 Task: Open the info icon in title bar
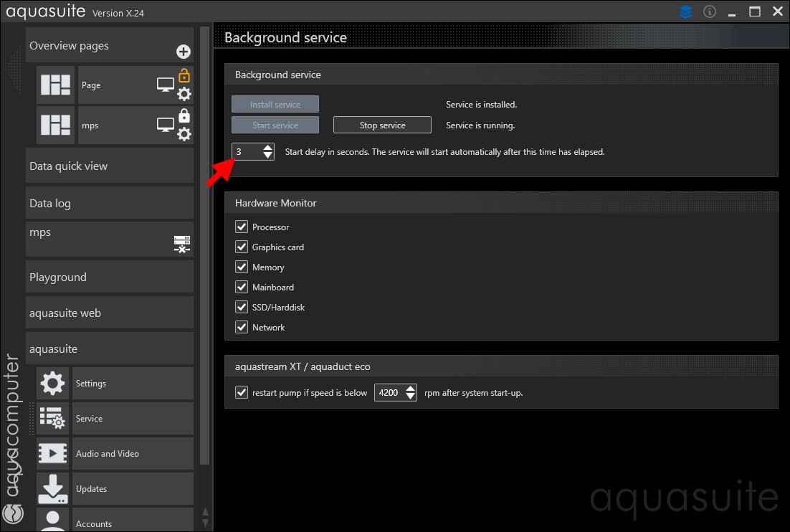[710, 11]
